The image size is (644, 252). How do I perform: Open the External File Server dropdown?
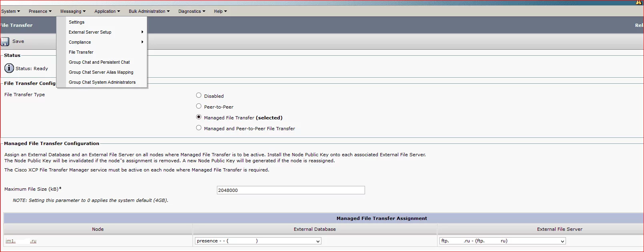coord(502,241)
